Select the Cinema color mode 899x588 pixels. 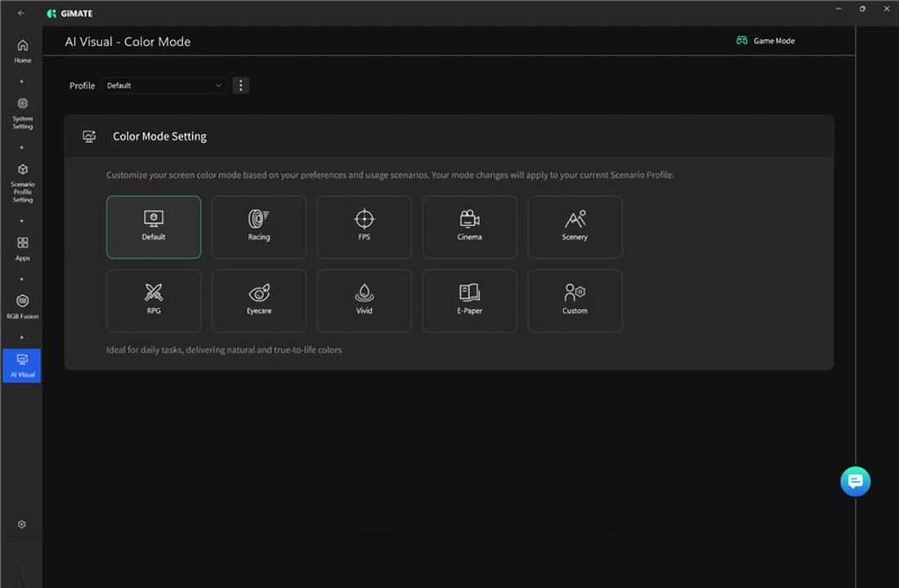pos(470,227)
